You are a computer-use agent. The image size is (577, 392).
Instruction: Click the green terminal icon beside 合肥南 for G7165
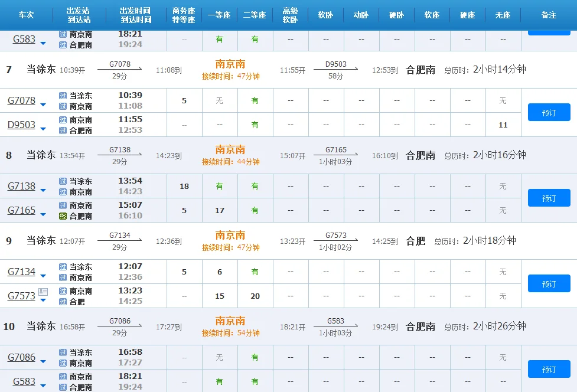tap(64, 216)
